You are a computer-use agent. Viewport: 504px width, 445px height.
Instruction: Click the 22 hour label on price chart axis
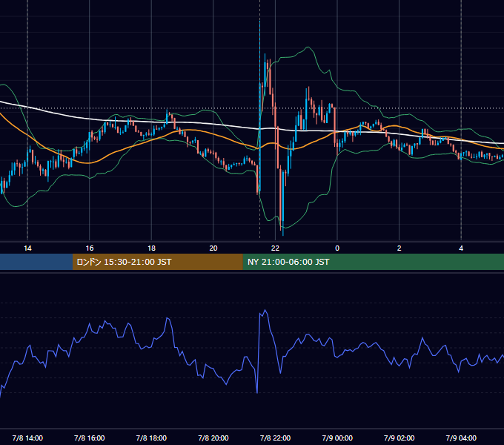point(275,248)
